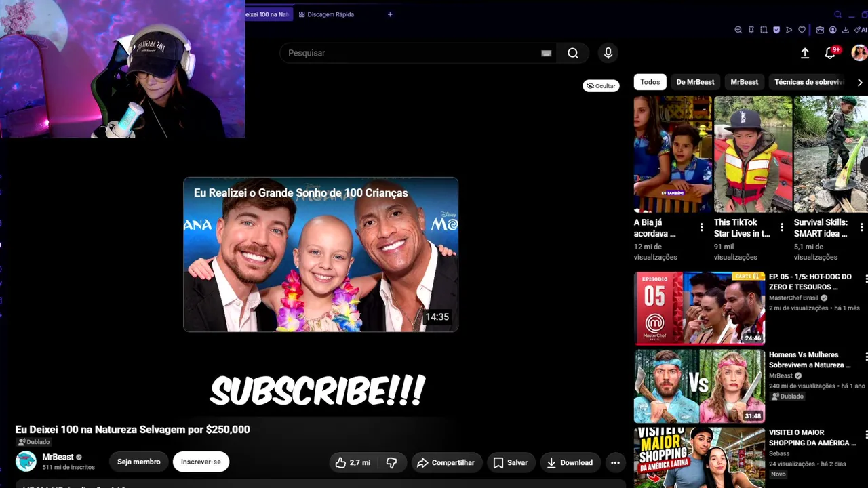Select the "MrBeast" filter chip
The image size is (868, 488).
(744, 82)
